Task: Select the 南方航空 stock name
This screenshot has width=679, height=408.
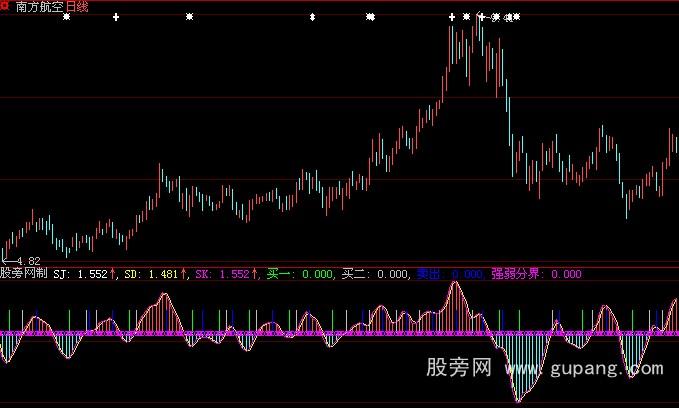Action: click(x=39, y=6)
